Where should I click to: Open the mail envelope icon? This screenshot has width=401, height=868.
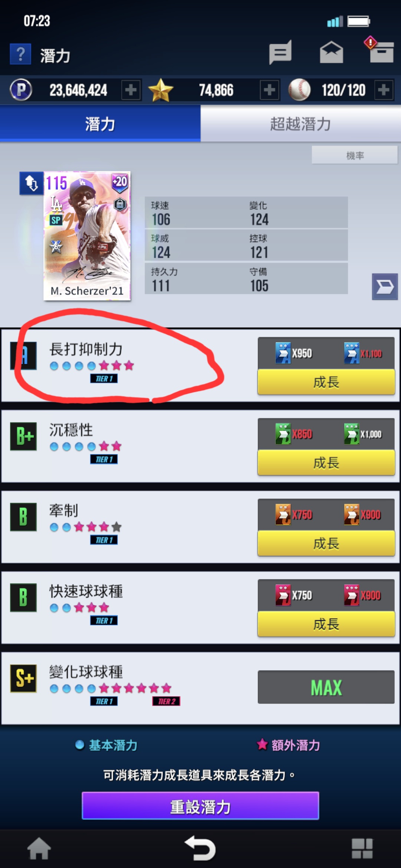(x=331, y=52)
